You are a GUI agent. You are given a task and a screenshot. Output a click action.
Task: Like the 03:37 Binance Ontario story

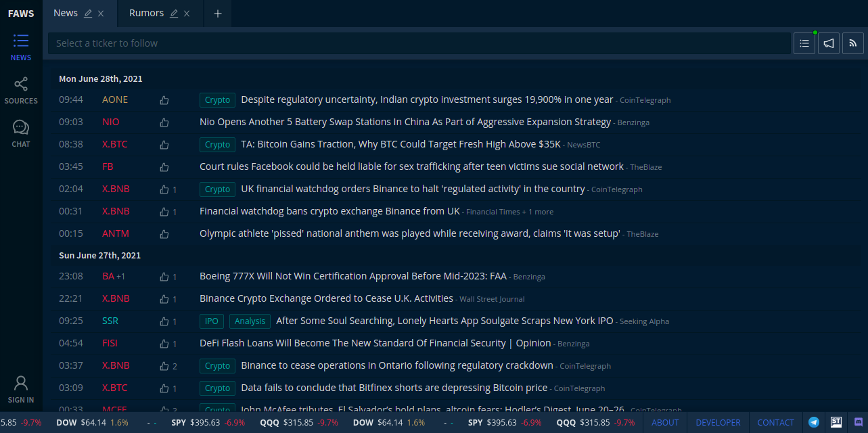click(x=164, y=366)
